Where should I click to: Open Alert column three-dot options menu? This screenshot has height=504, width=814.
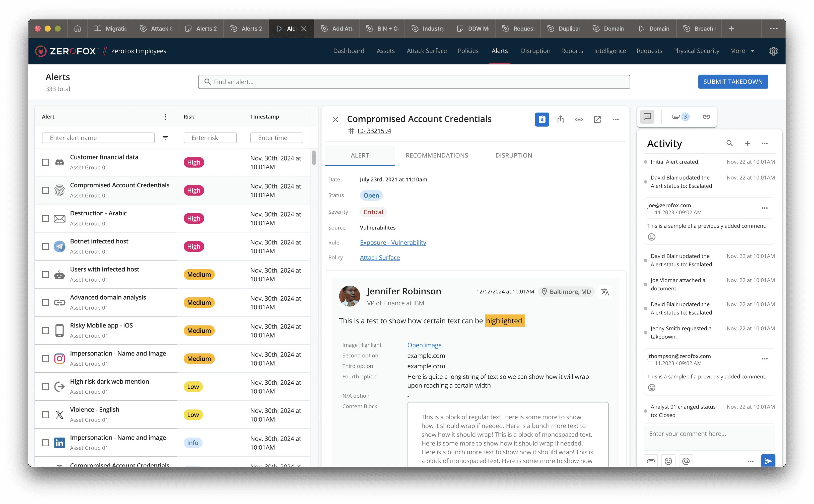[x=165, y=117]
